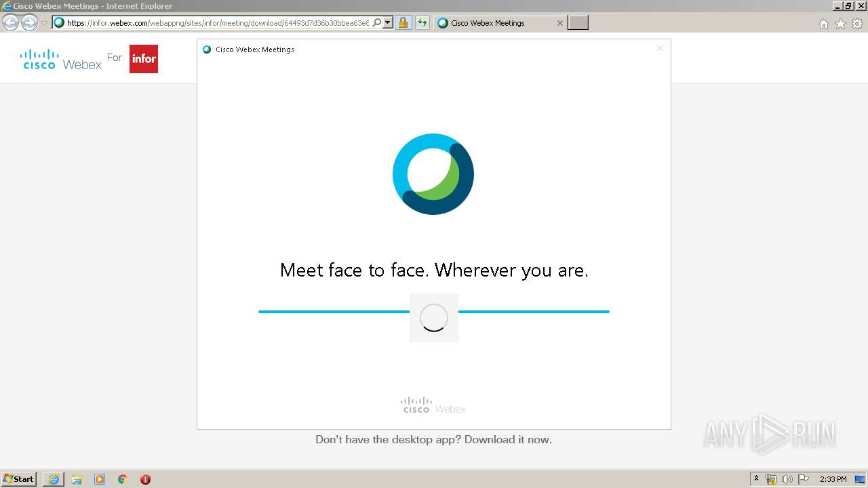Close the Cisco Webex Meetings tab
Screen dimensions: 868x488
point(559,22)
